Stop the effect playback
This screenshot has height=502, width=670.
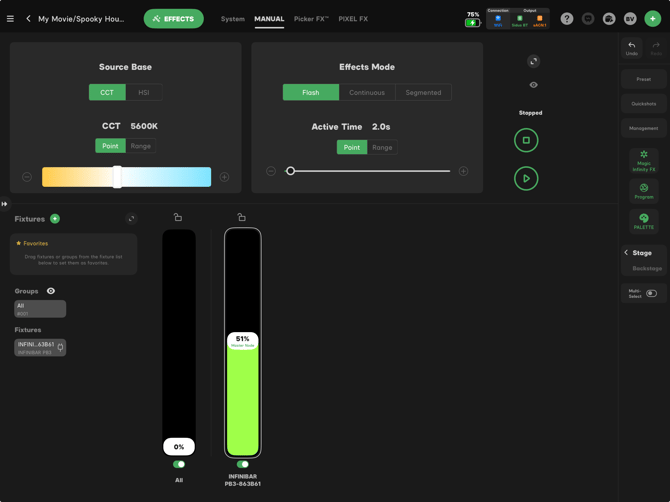(526, 140)
